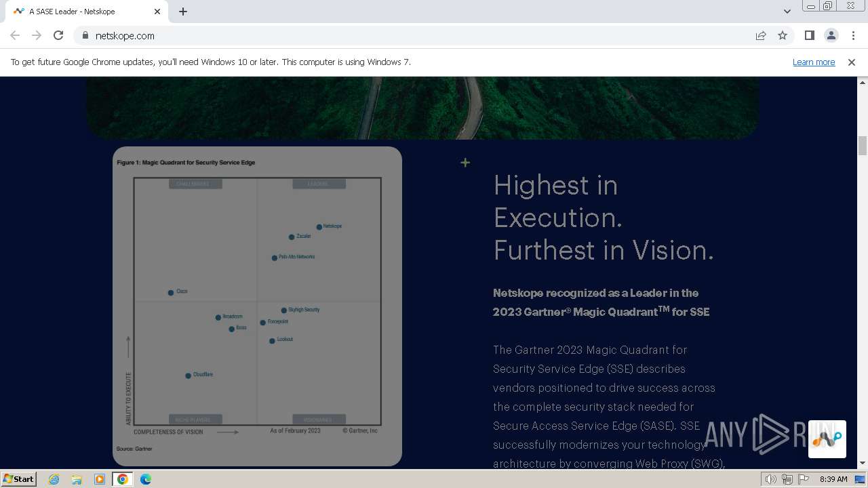
Task: Click the Palo Alto Networks chart label
Action: click(x=297, y=257)
